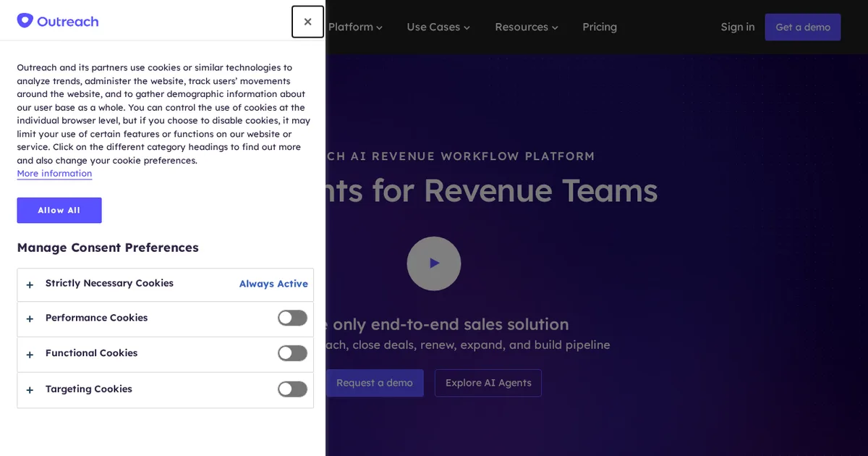The image size is (868, 456).
Task: Click the Manage Consent Preferences heading
Action: (x=108, y=248)
